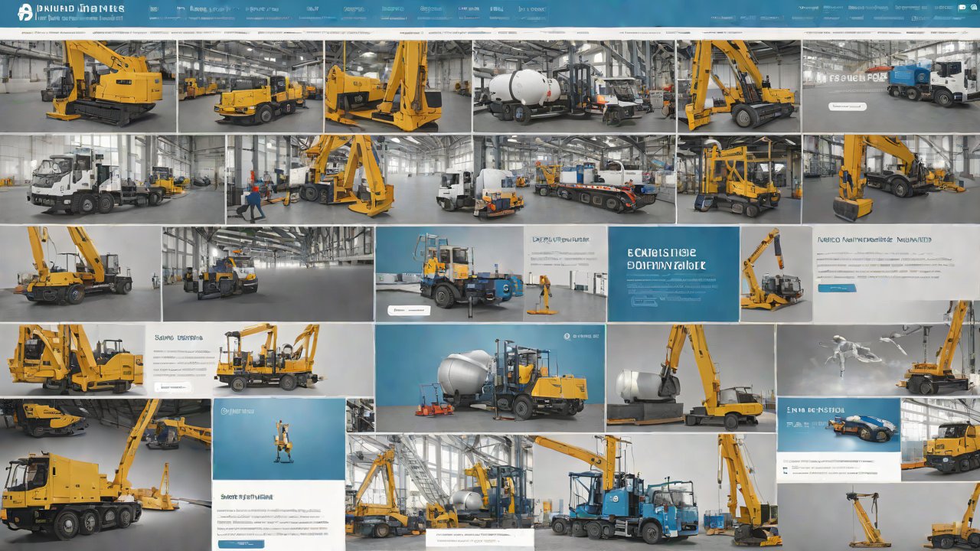980x551 pixels.
Task: Click the circle icon heading the blue robot card
Action: click(224, 410)
